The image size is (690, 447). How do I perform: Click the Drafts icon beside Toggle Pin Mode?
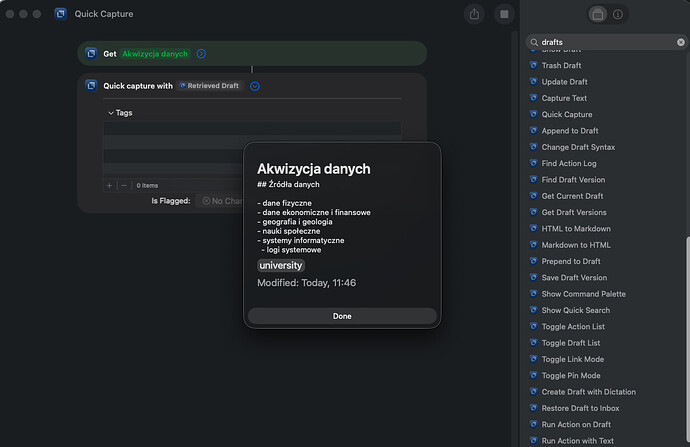(x=533, y=375)
